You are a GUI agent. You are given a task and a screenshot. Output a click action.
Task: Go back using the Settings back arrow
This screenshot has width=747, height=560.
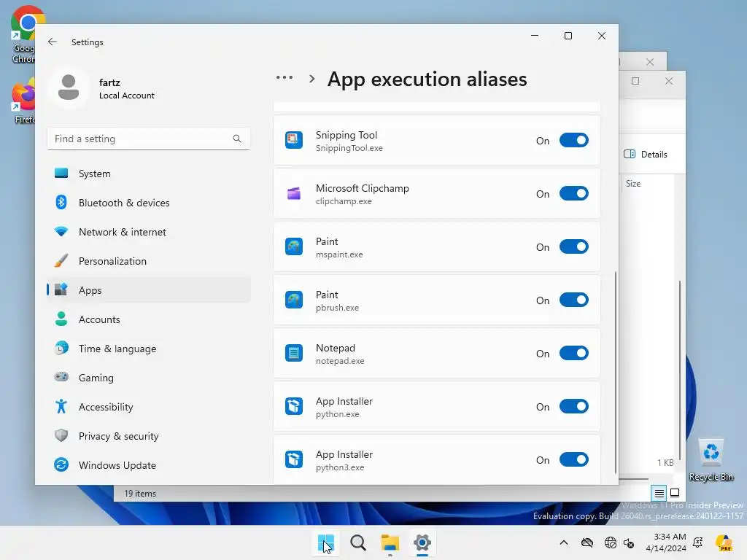click(x=53, y=42)
